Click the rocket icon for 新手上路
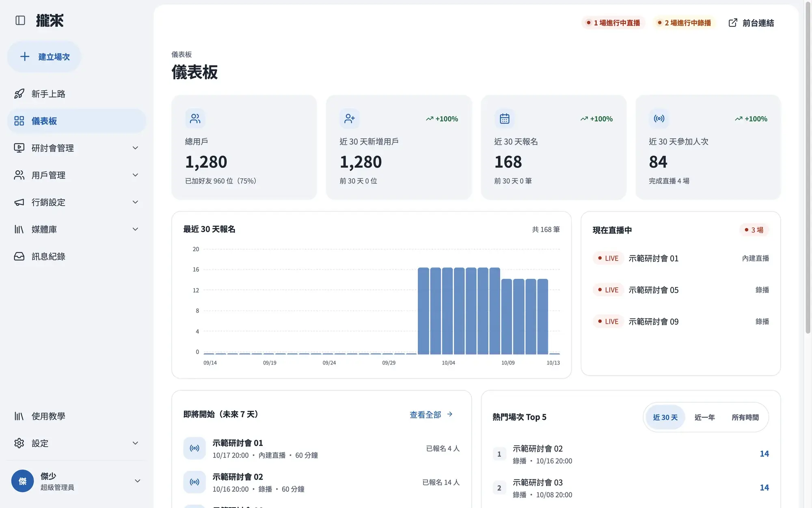Image resolution: width=812 pixels, height=508 pixels. point(19,94)
